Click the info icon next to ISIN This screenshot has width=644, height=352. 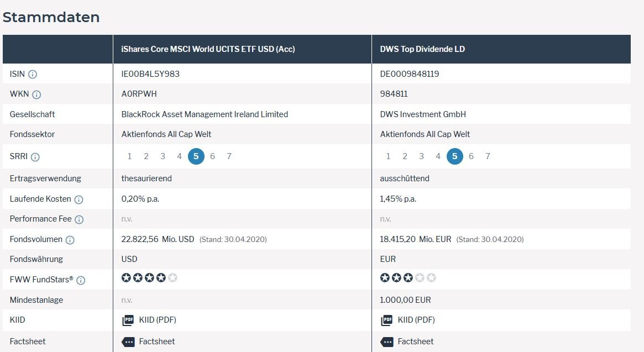point(33,75)
